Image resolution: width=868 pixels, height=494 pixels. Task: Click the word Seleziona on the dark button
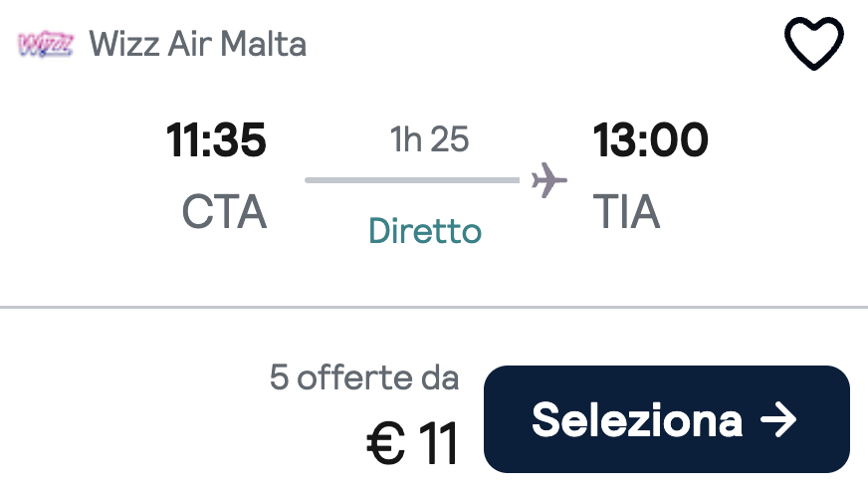[x=637, y=419]
